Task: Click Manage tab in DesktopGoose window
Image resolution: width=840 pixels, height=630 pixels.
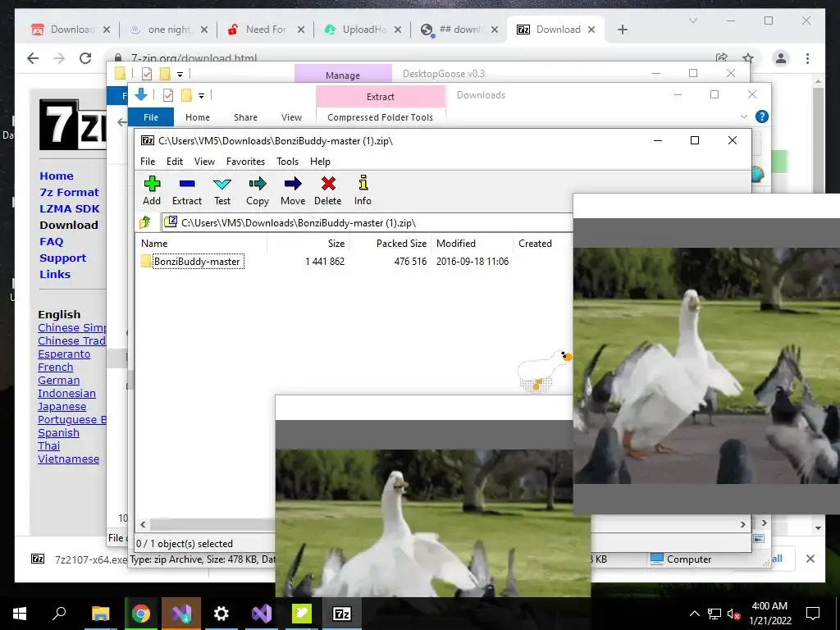Action: click(x=343, y=75)
